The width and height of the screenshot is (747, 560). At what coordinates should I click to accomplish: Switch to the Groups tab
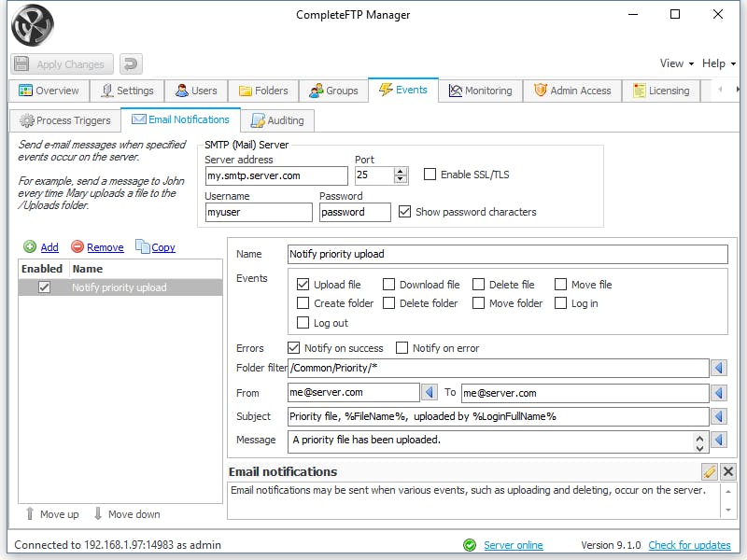(333, 91)
